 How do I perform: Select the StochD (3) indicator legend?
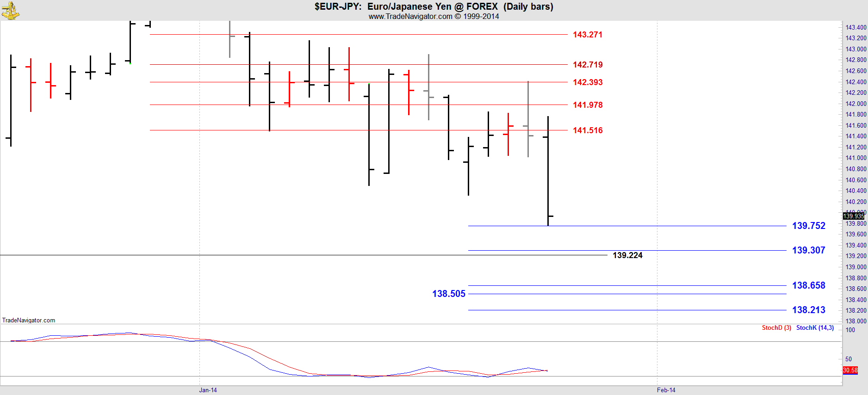pyautogui.click(x=776, y=328)
